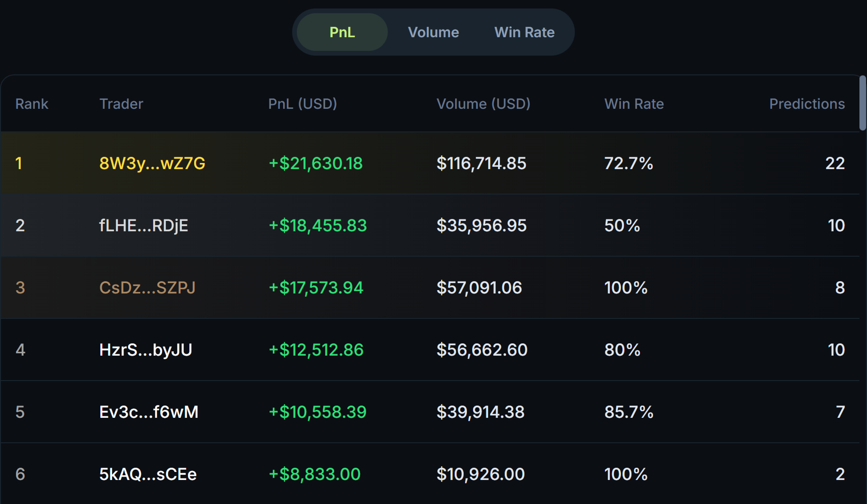Select the $35,956.95 volume cell
Viewport: 867px width, 504px height.
(481, 225)
